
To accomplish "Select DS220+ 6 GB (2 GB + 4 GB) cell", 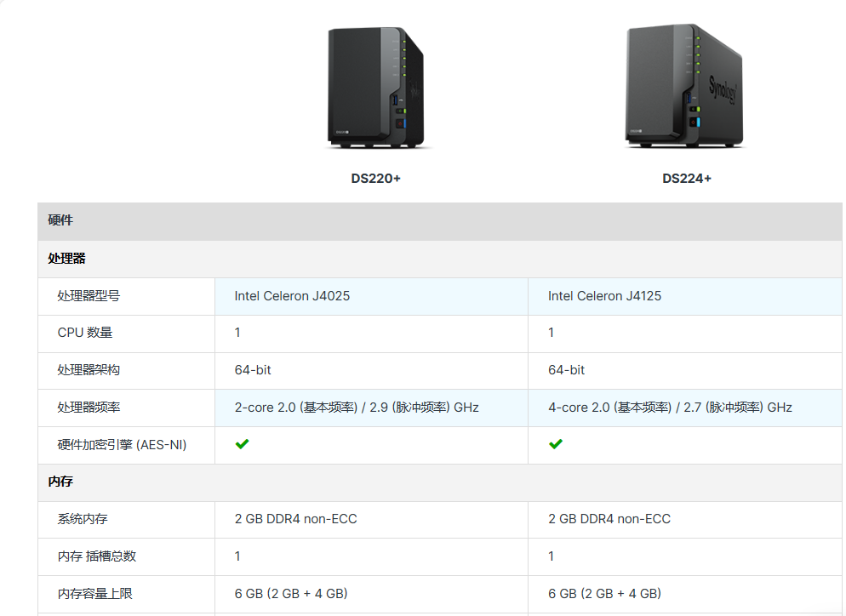I will [371, 594].
